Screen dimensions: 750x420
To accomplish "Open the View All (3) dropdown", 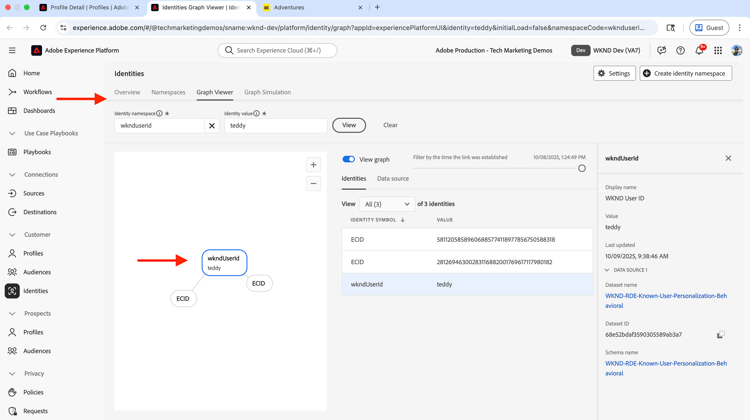I will pyautogui.click(x=386, y=204).
